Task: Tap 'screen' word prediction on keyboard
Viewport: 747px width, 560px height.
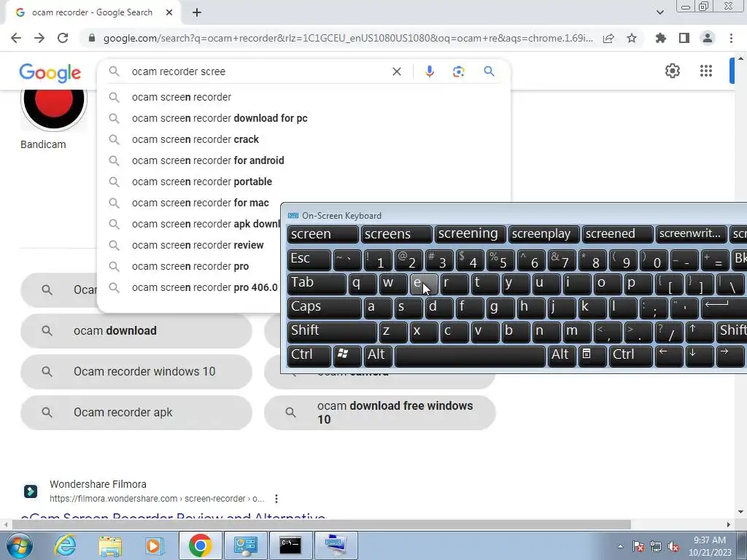Action: tap(322, 234)
